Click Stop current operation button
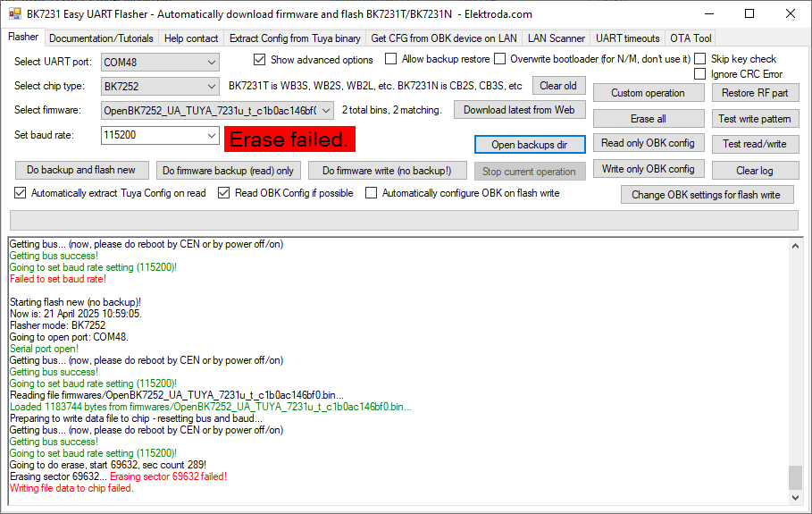The width and height of the screenshot is (812, 514). (529, 171)
